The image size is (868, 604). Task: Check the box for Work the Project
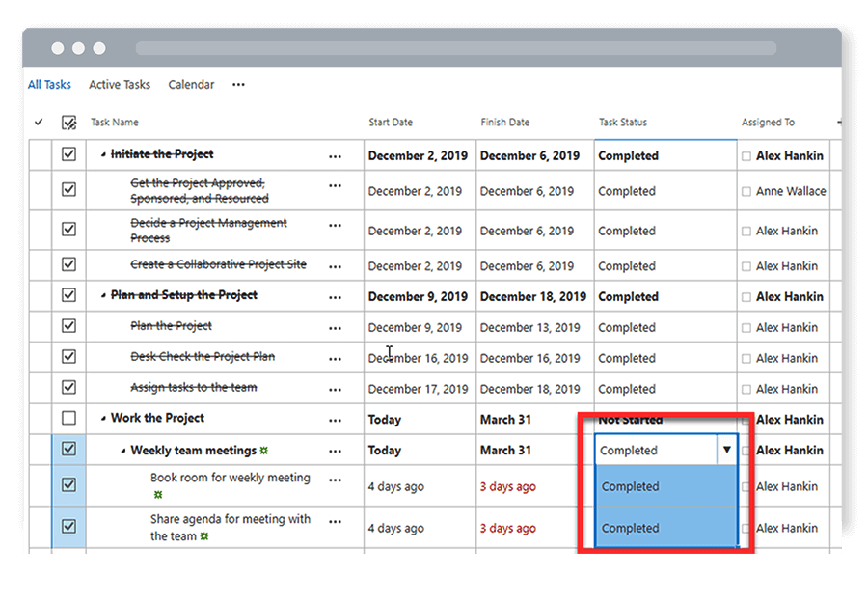point(68,419)
